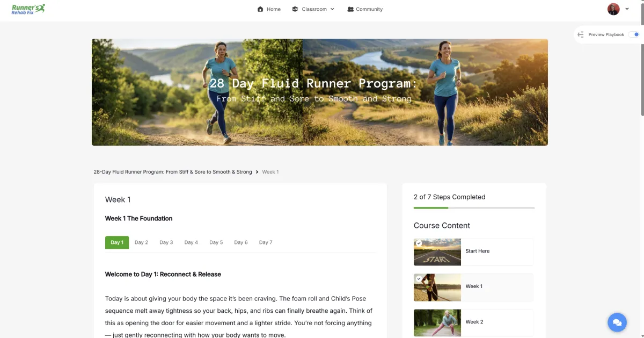Open the profile menu chevron

[627, 9]
